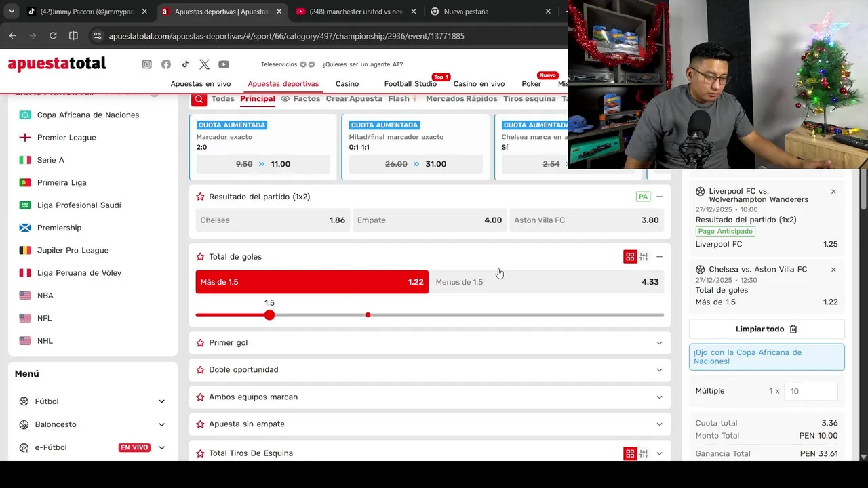Select Menos de 1.5 odds 4.33
The height and width of the screenshot is (488, 868).
pyautogui.click(x=547, y=282)
